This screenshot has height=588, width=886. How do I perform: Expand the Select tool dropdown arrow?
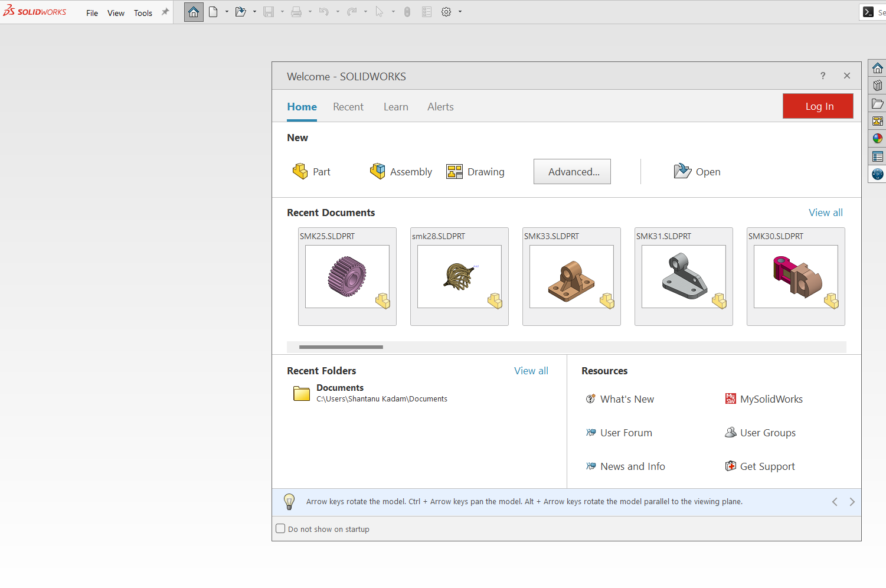pos(393,12)
